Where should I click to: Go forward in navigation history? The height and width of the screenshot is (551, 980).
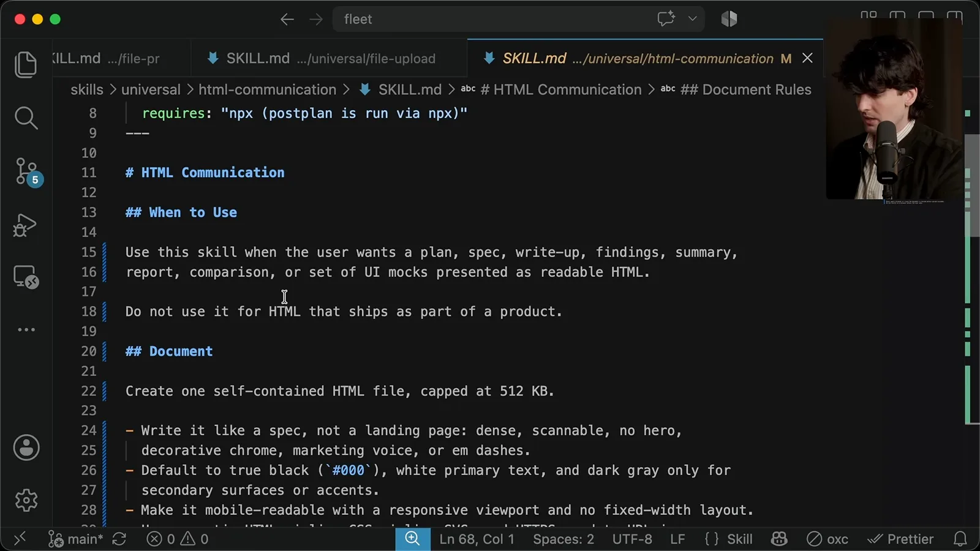pos(315,20)
